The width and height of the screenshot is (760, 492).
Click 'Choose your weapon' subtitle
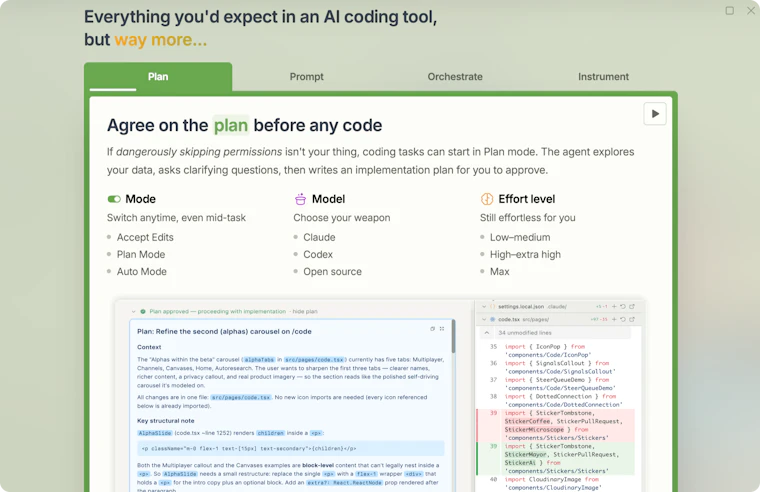coord(342,218)
